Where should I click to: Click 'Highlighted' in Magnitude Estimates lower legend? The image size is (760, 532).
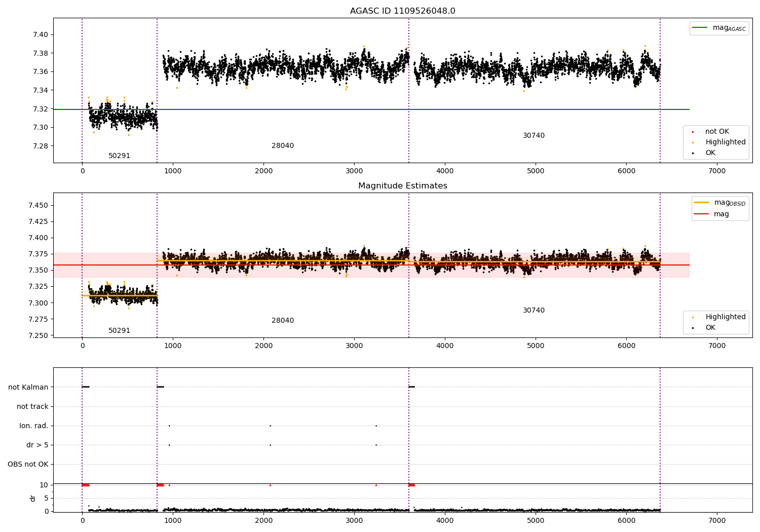(x=726, y=317)
